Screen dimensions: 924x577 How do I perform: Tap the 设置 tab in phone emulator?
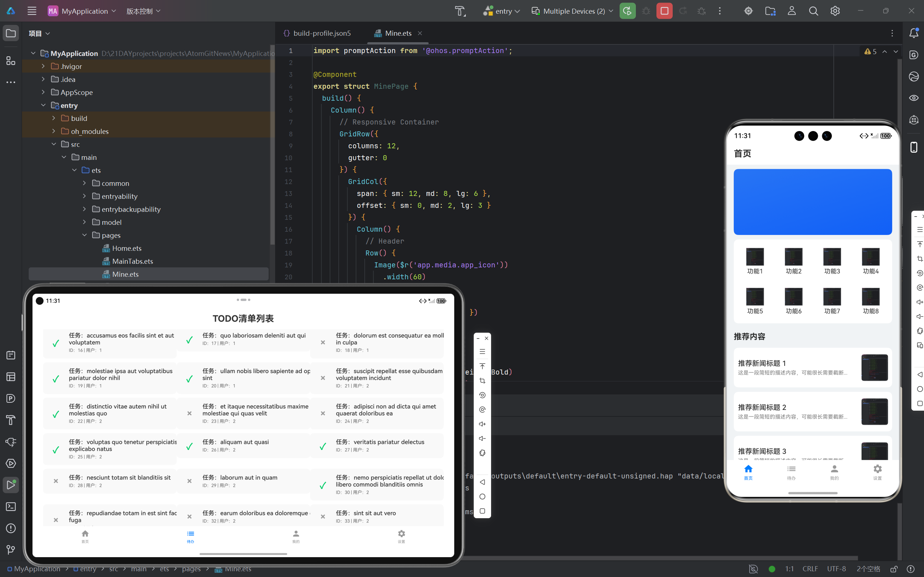(877, 472)
